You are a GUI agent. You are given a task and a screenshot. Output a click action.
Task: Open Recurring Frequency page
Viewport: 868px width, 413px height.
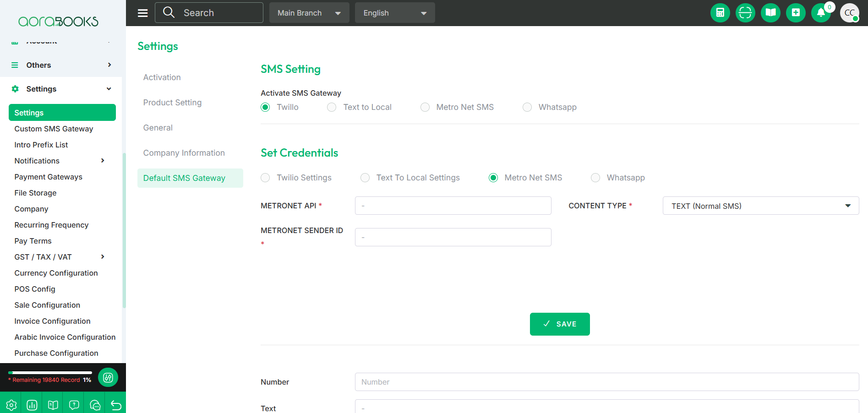click(x=51, y=225)
